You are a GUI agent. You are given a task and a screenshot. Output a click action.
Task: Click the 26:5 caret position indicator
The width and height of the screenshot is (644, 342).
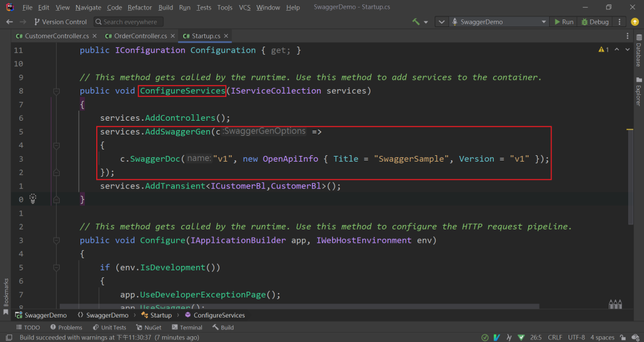click(536, 338)
